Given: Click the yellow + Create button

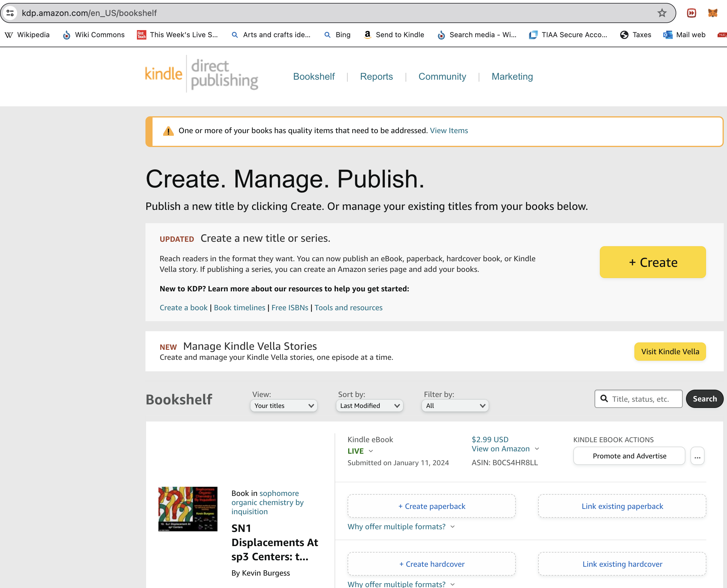Looking at the screenshot, I should pos(653,262).
